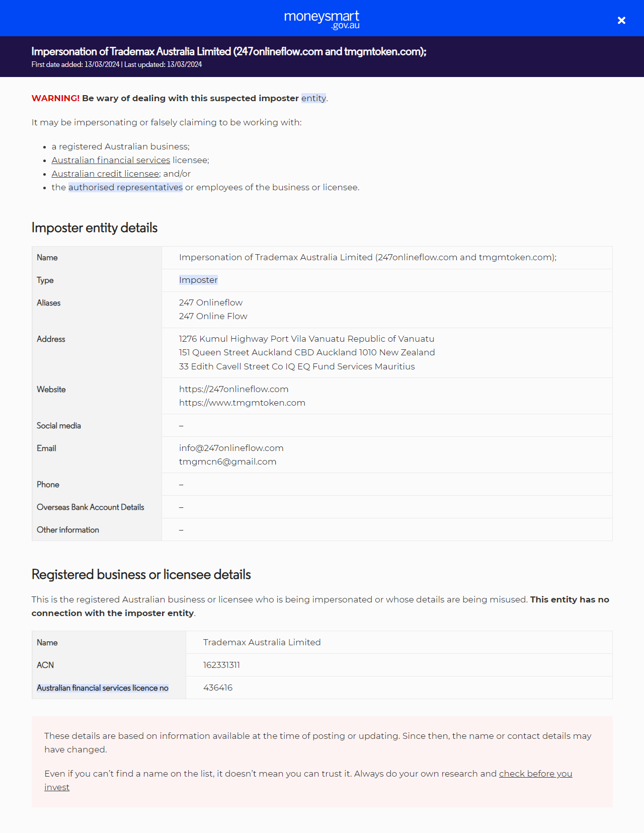
Task: Open 'check before you invest' link
Action: click(x=535, y=774)
